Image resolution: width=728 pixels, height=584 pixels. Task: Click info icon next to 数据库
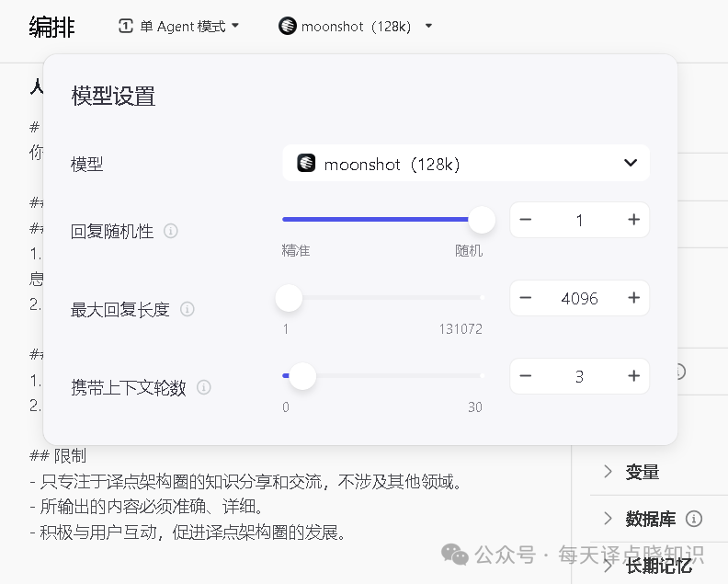[694, 519]
